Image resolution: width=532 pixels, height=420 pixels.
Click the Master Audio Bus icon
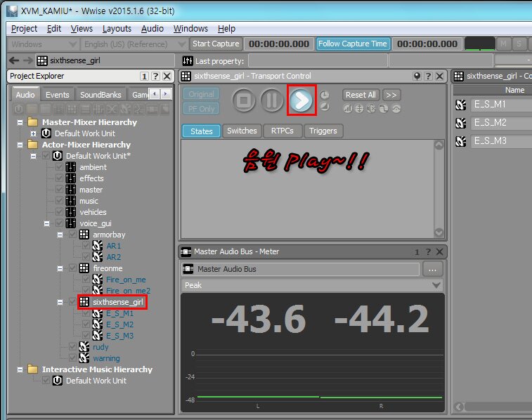188,269
